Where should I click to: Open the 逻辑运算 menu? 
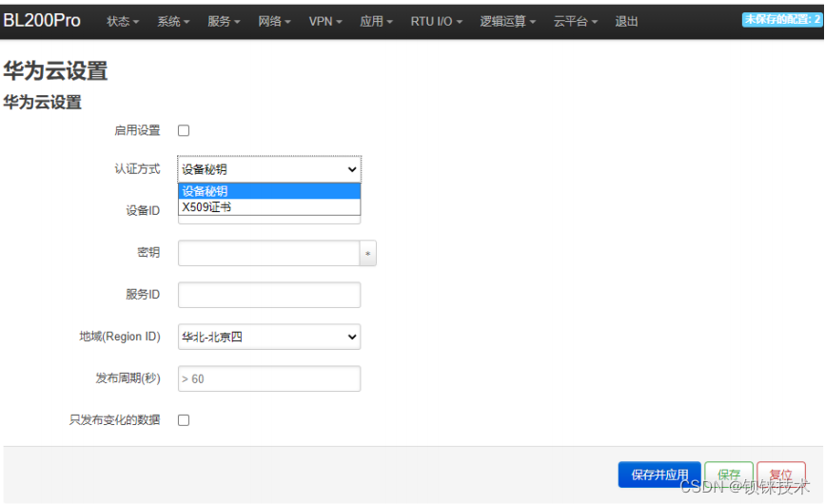tap(507, 22)
